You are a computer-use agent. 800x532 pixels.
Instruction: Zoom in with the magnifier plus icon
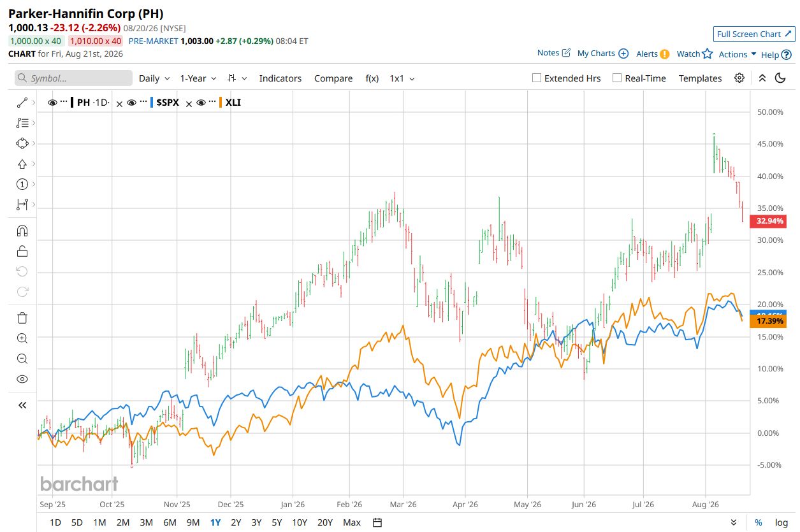22,338
